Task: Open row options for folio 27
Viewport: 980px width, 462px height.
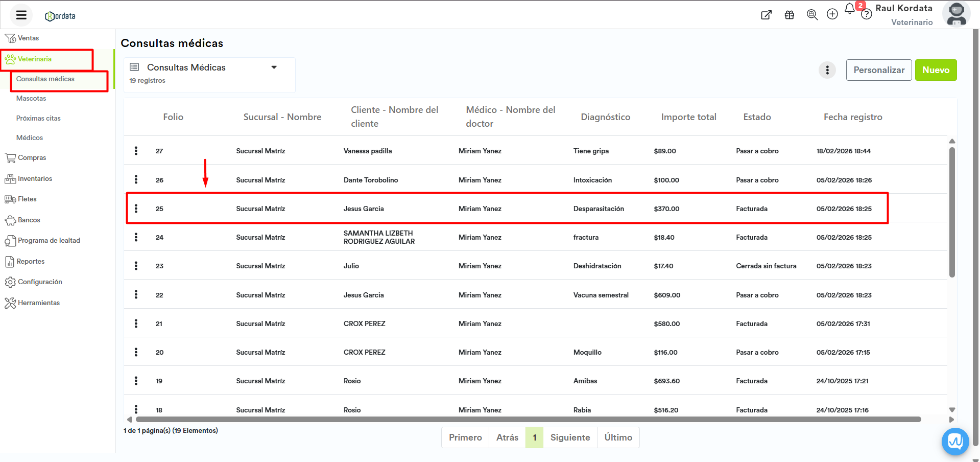Action: (x=136, y=151)
